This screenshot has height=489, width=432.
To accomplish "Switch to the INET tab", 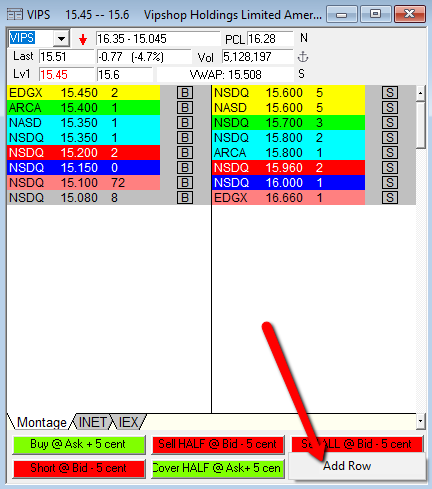I will tap(93, 422).
